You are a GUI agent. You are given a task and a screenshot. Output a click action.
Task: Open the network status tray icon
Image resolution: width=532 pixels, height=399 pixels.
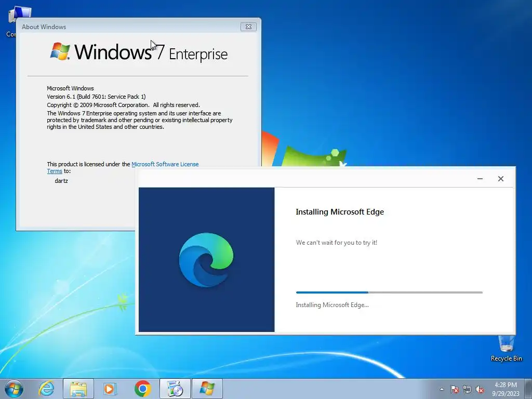pos(467,389)
